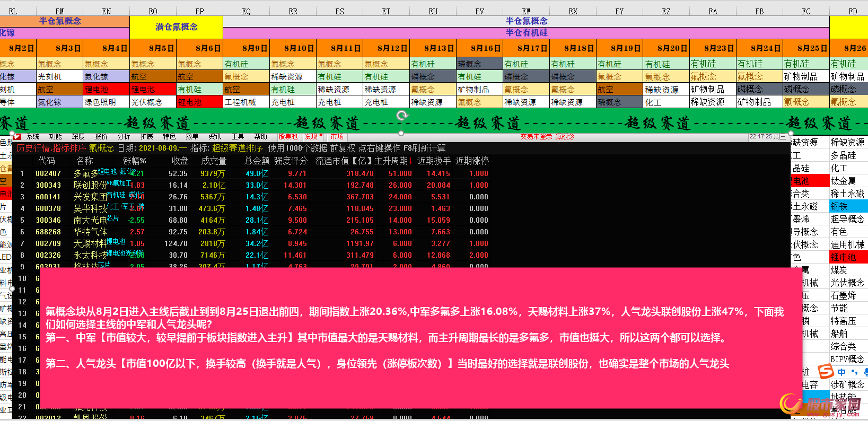This screenshot has height=421, width=868.
Task: Toggle Sogou Chinese/English mode with 中 icon
Action: 841,372
